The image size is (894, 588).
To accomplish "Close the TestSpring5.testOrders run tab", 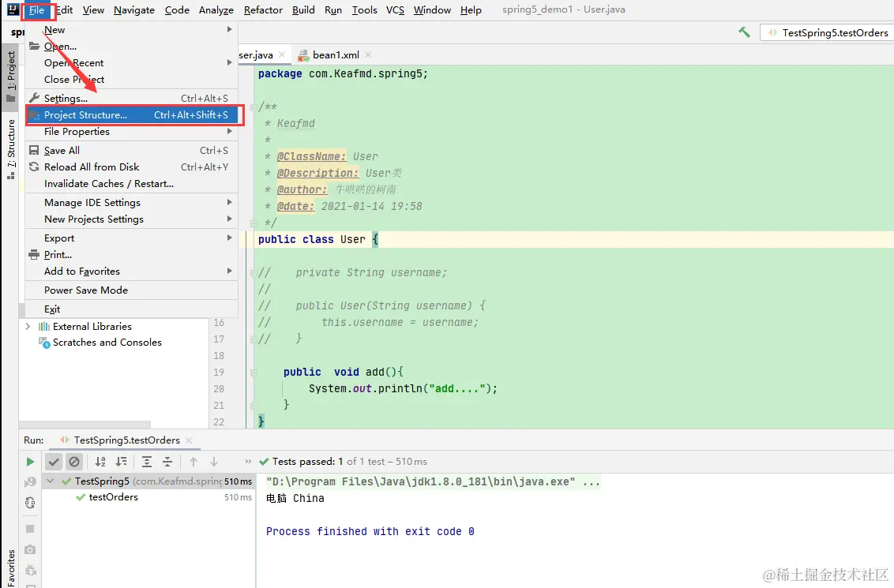I will [x=189, y=440].
